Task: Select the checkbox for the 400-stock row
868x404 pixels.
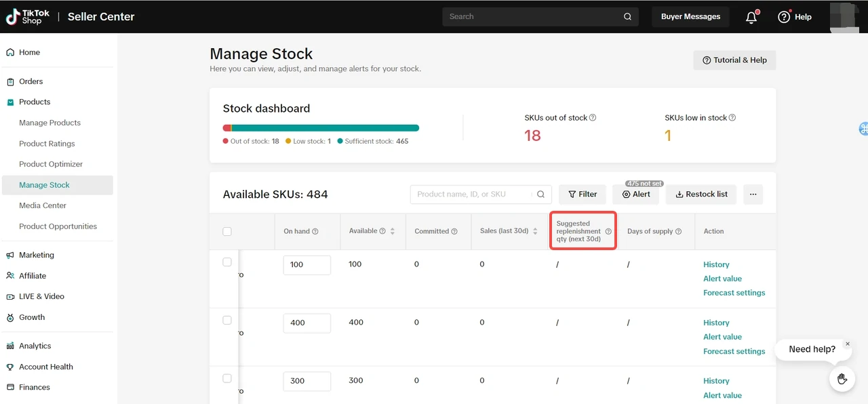Action: 227,321
